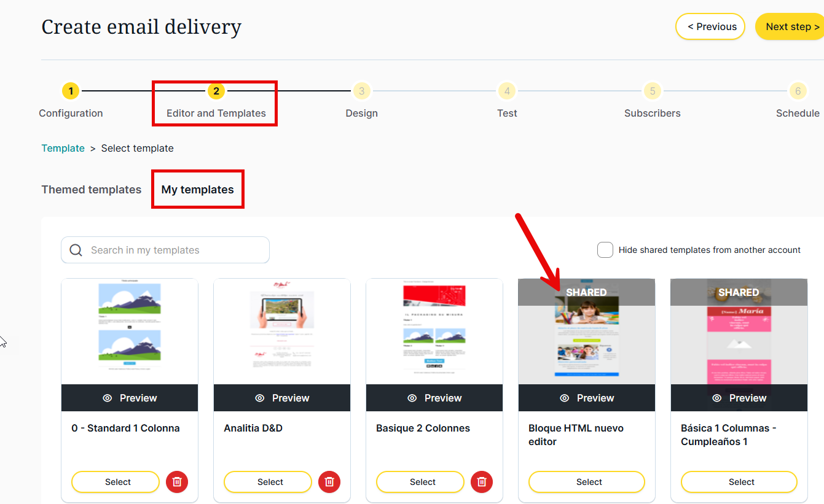Click the search magnifier icon
Screen dimensions: 824x504
pyautogui.click(x=76, y=250)
